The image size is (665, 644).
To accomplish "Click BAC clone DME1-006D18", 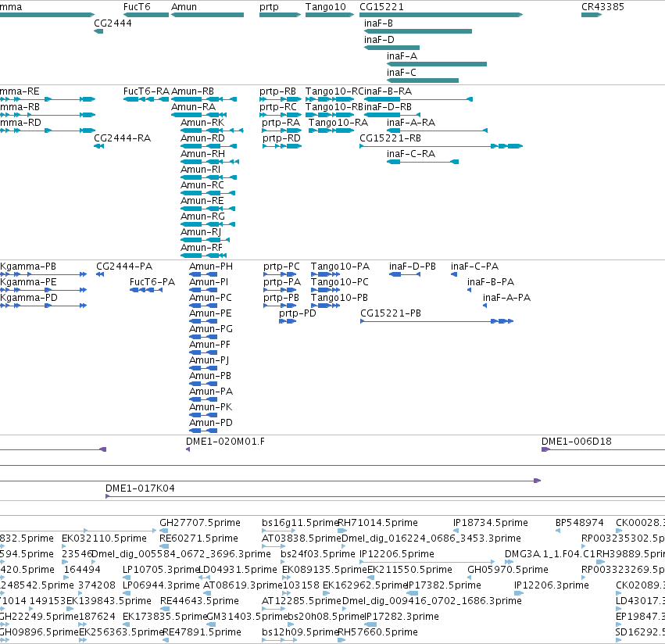I will click(x=603, y=449).
